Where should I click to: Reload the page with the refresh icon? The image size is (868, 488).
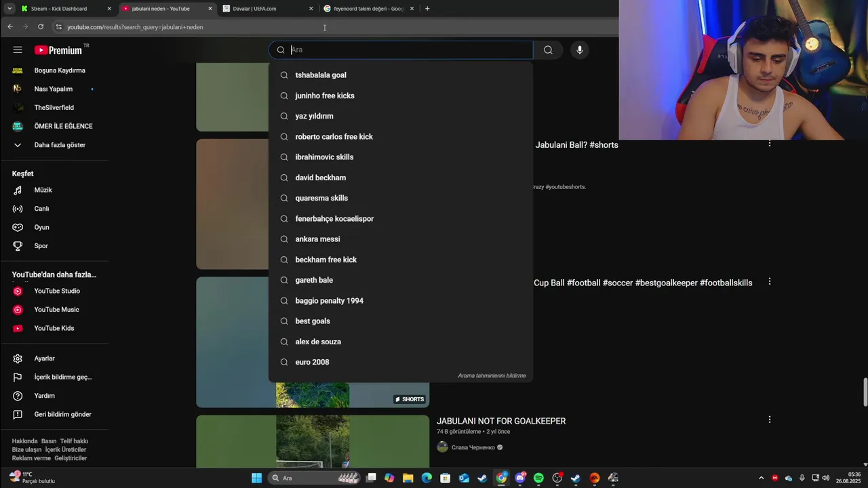pyautogui.click(x=41, y=26)
